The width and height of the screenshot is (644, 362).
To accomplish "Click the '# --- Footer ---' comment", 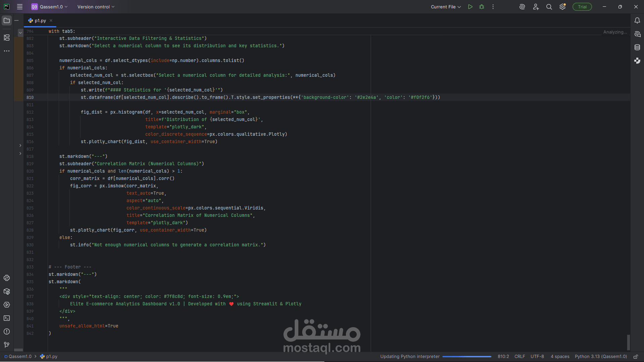I will point(70,267).
